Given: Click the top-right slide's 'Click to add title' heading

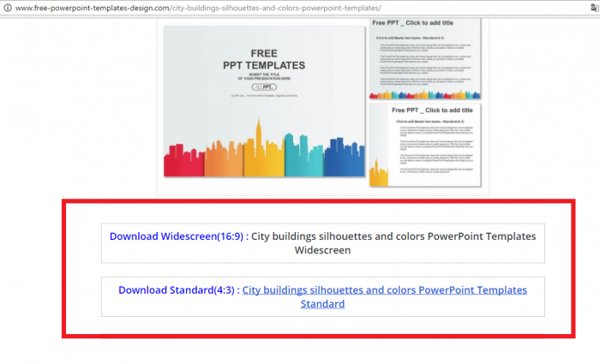Looking at the screenshot, I should pos(425,25).
